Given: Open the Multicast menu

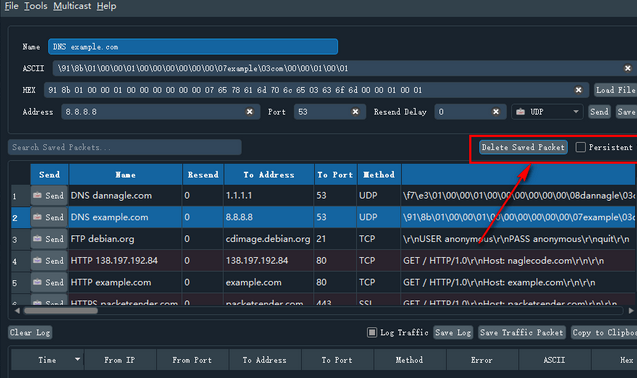Looking at the screenshot, I should click(72, 6).
